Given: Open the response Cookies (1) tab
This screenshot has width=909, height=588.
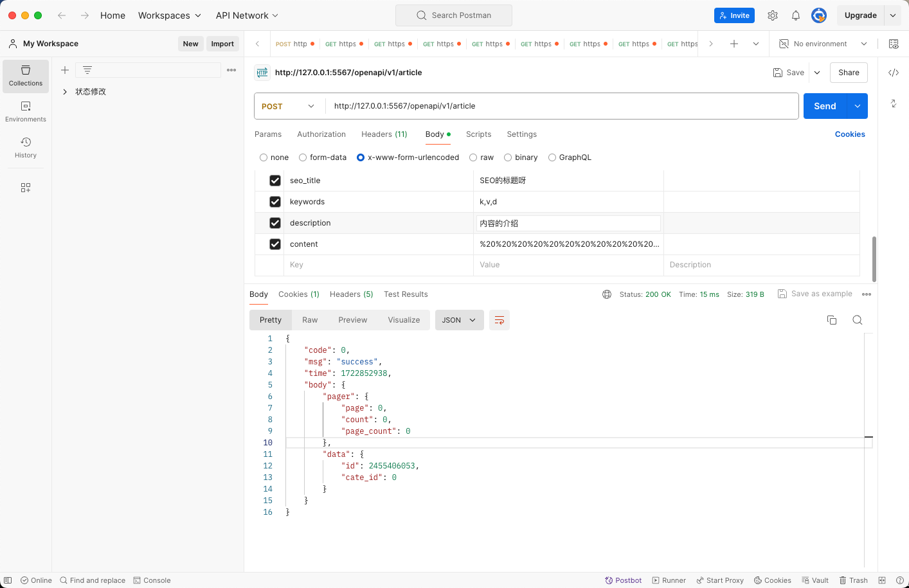Looking at the screenshot, I should 299,294.
